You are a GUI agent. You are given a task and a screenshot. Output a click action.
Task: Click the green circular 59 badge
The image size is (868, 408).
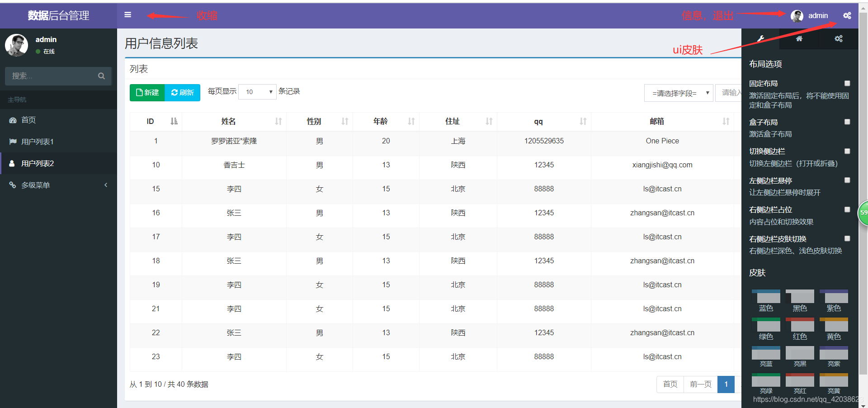pos(863,213)
